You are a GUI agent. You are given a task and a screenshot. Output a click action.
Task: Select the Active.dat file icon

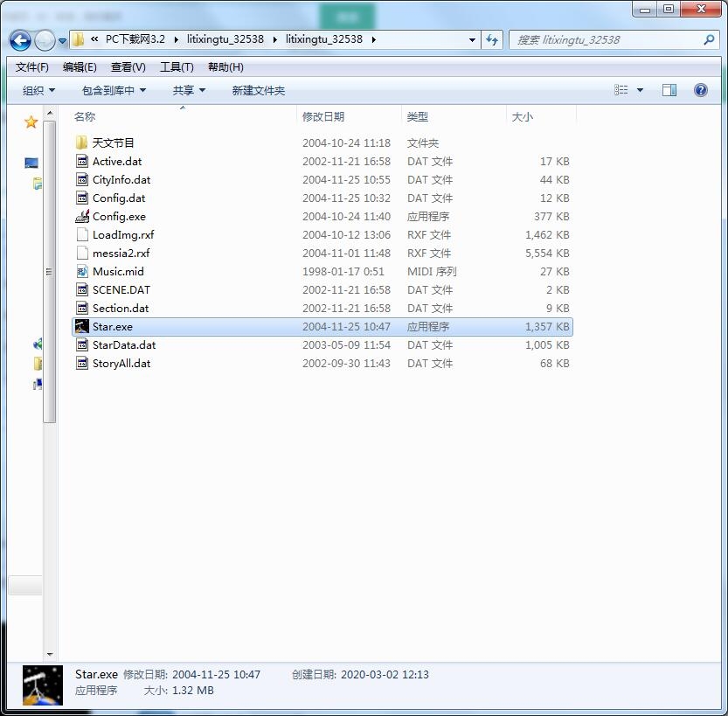pyautogui.click(x=82, y=161)
